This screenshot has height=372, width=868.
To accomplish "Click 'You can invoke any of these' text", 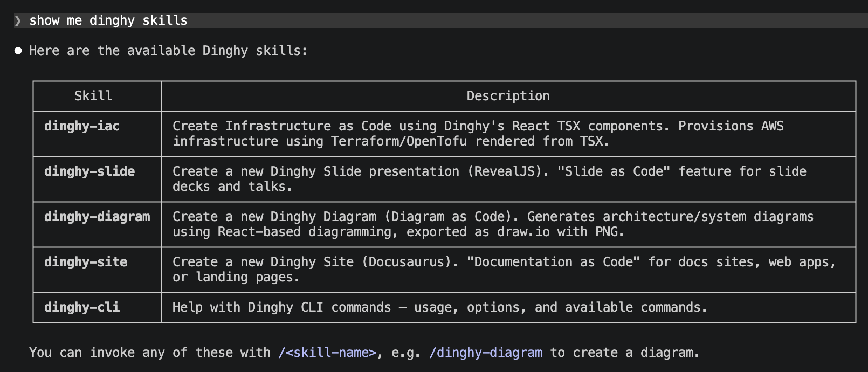I will coord(150,353).
